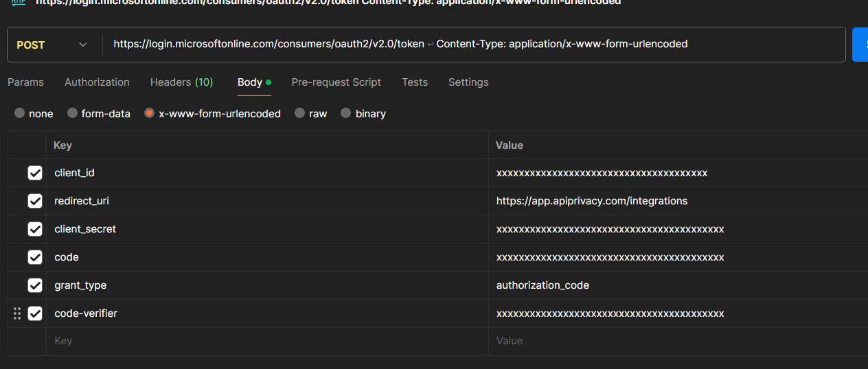Open the Settings tab
The image size is (868, 369).
[468, 82]
